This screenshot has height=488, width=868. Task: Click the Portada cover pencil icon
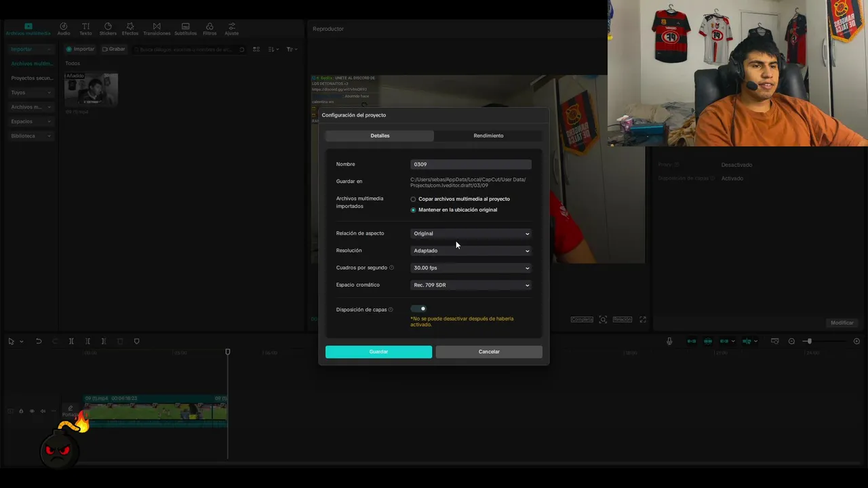(x=71, y=408)
